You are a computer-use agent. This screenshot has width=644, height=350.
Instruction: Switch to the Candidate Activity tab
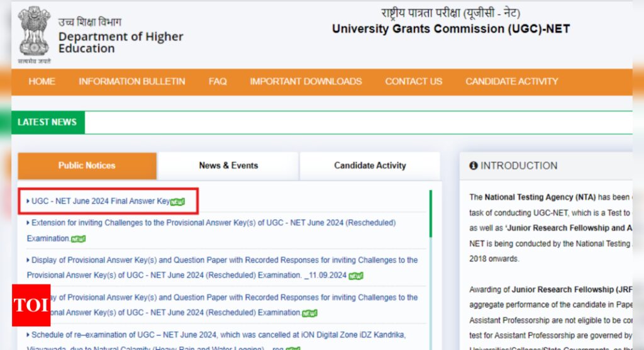click(x=370, y=166)
